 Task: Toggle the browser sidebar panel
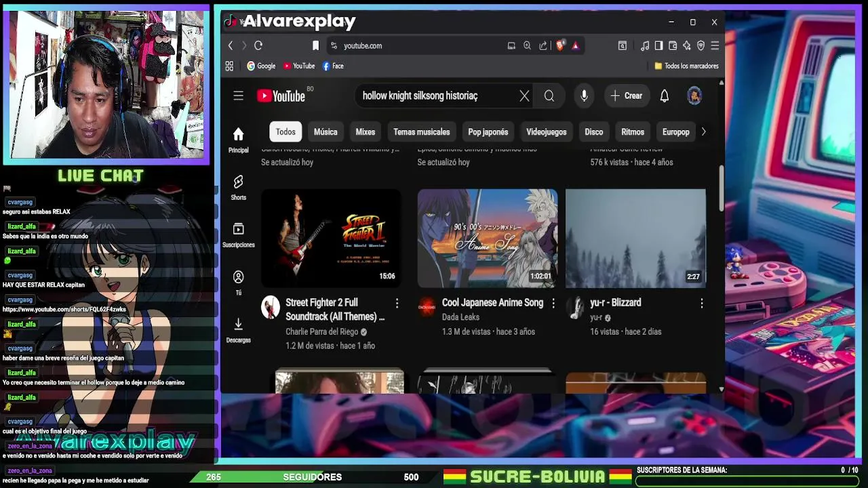[x=658, y=45]
